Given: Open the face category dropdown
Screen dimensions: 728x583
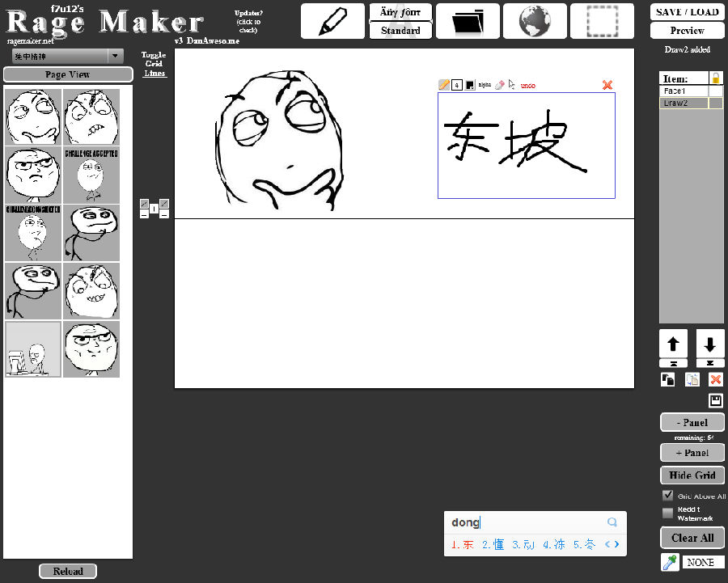Looking at the screenshot, I should pyautogui.click(x=65, y=57).
